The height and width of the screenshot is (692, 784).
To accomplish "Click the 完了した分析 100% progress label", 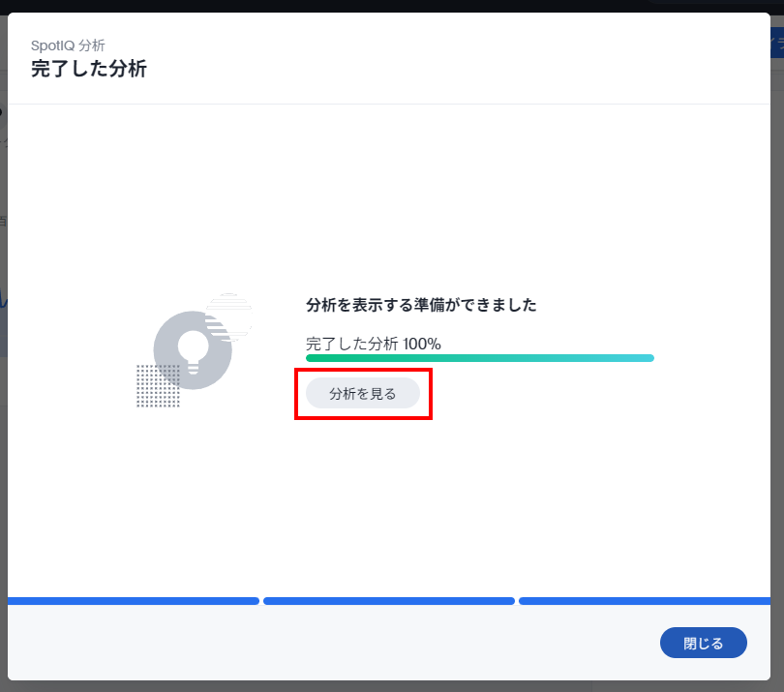I will click(x=374, y=344).
